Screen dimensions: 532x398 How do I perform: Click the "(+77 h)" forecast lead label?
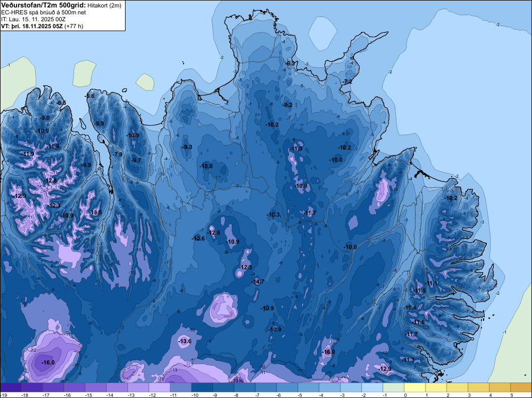73,26
